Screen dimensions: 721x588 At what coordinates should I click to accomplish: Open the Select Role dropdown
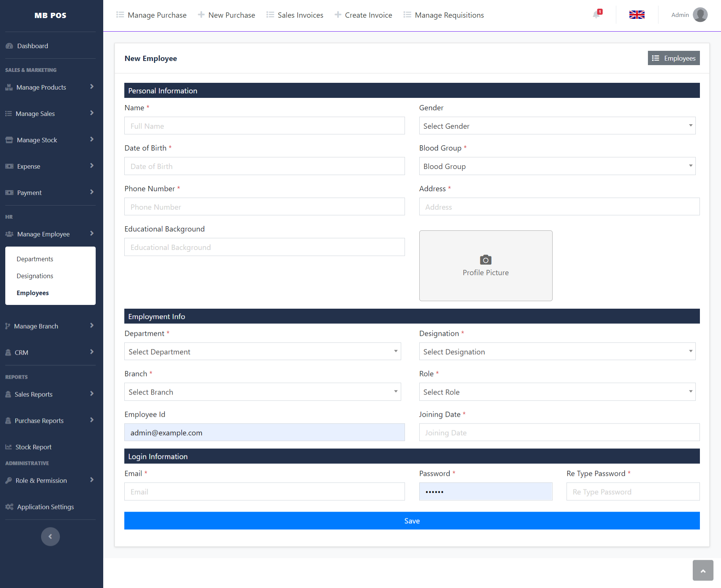coord(557,392)
